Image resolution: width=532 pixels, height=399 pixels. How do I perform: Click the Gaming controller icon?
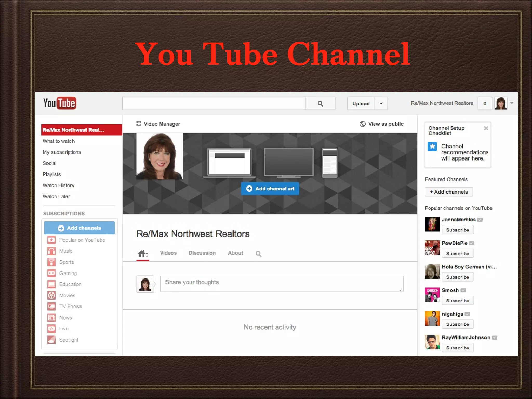tap(51, 273)
